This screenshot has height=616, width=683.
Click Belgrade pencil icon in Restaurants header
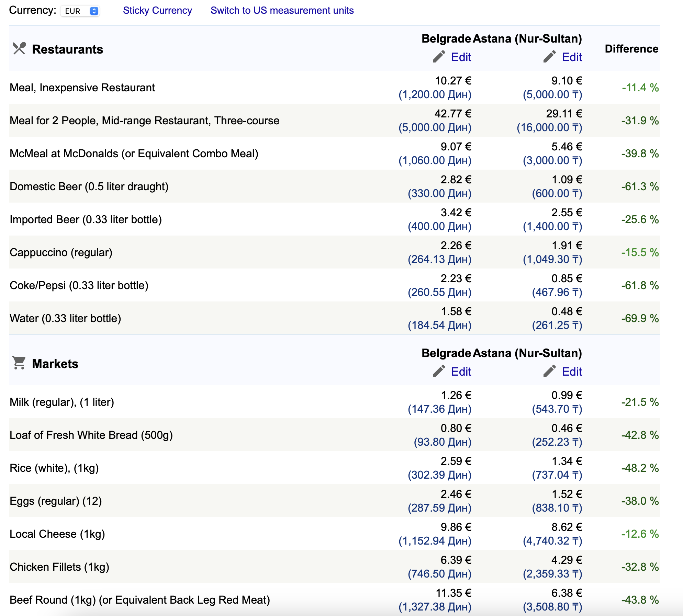click(439, 57)
